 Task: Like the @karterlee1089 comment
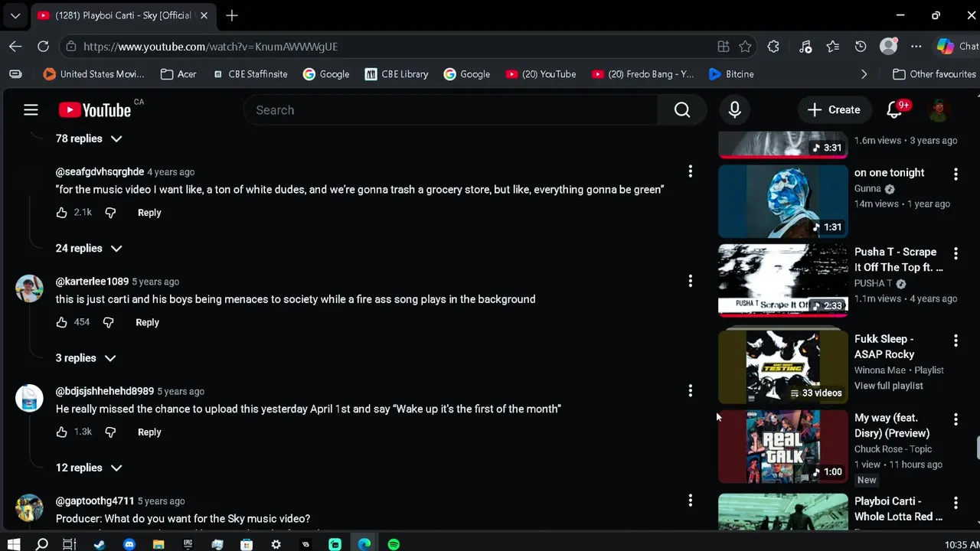tap(62, 322)
